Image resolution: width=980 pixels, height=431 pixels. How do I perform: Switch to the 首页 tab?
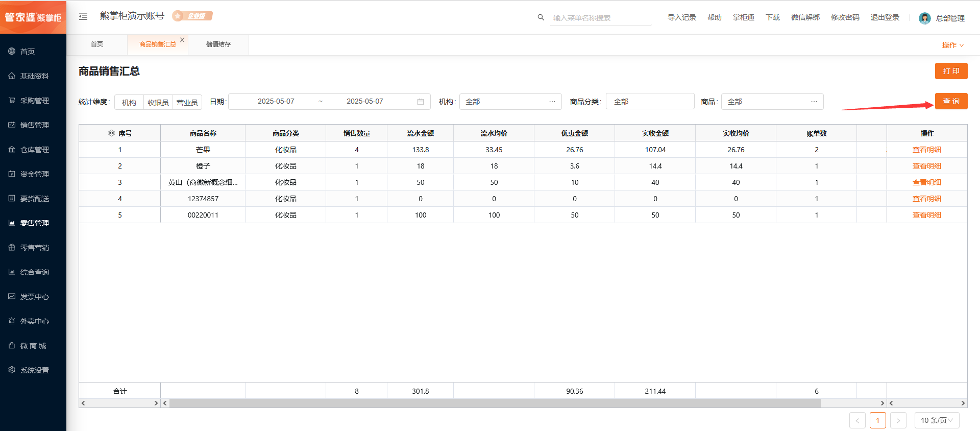[x=97, y=44]
